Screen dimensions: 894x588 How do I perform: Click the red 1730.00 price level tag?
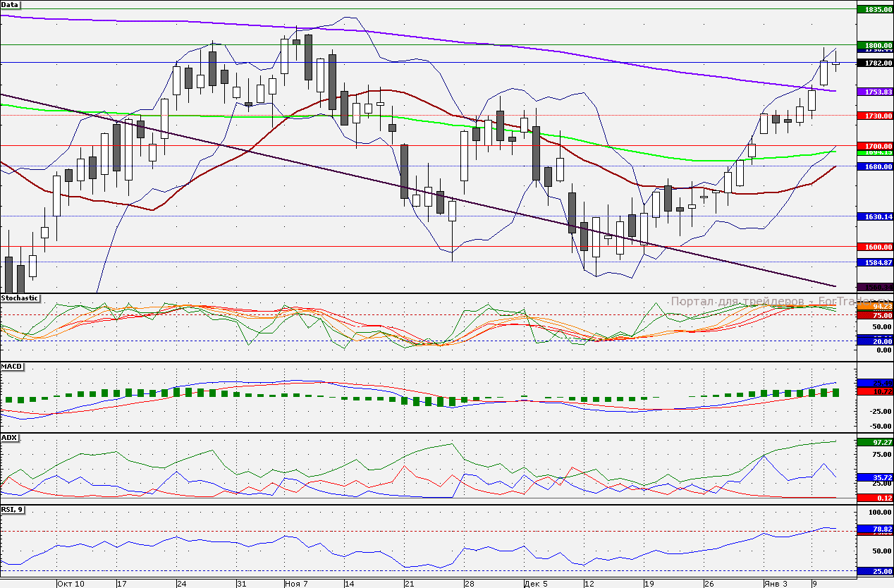pos(875,115)
